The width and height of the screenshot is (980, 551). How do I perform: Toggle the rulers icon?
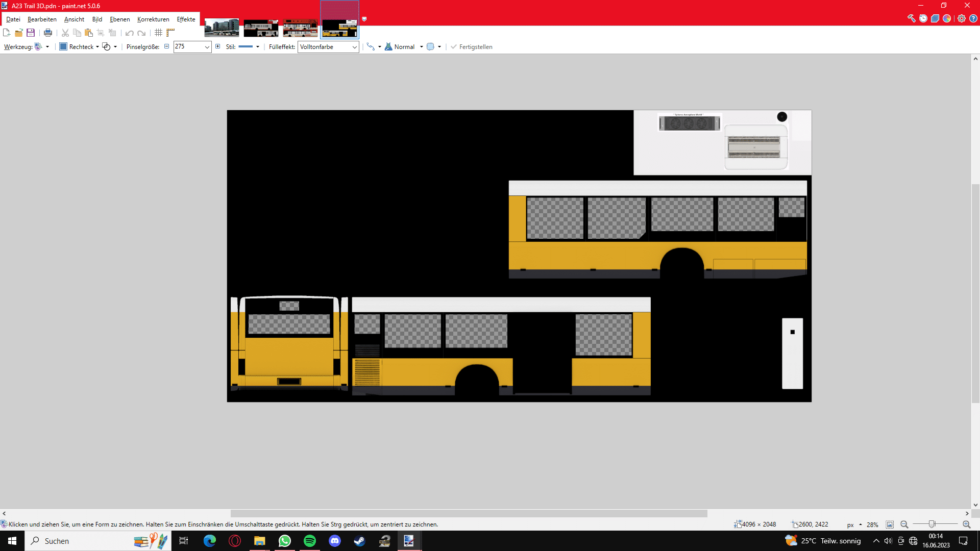pyautogui.click(x=170, y=33)
